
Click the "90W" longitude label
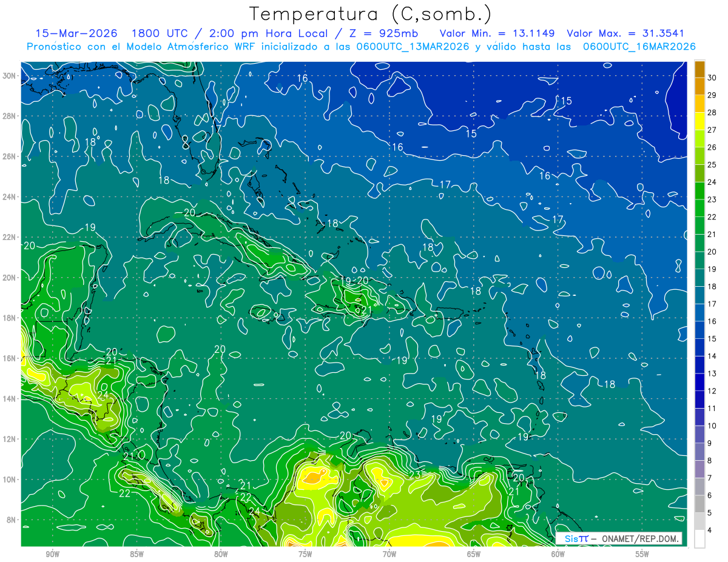[x=52, y=554]
